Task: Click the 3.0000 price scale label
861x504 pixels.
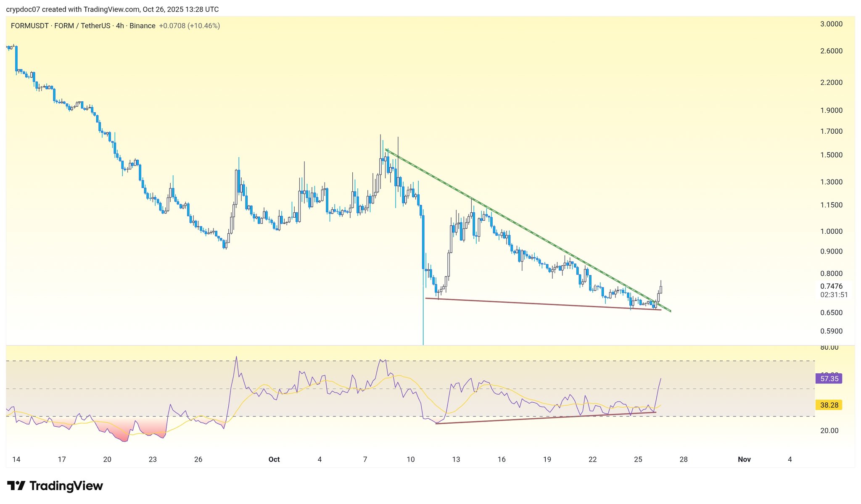Action: (x=831, y=24)
